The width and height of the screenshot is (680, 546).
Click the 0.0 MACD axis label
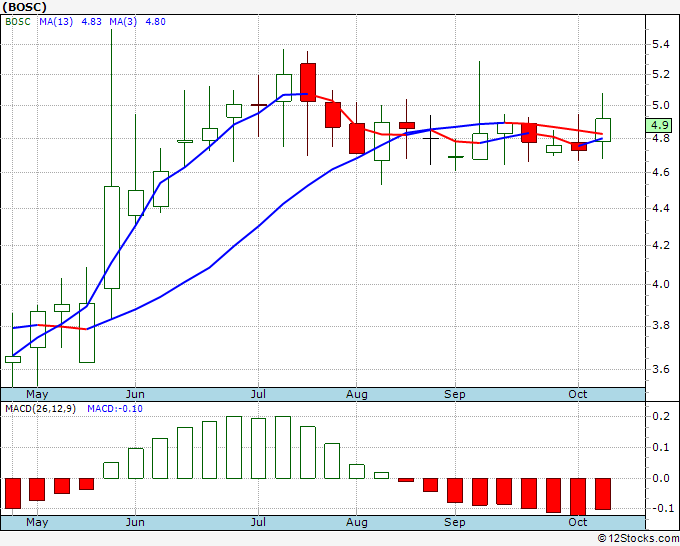660,478
